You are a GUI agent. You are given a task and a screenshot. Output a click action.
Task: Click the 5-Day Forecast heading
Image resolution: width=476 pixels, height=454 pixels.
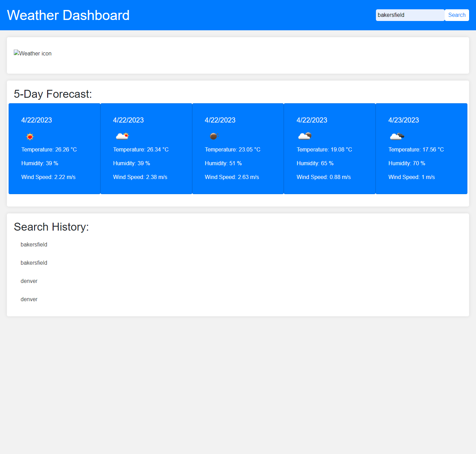tap(53, 94)
